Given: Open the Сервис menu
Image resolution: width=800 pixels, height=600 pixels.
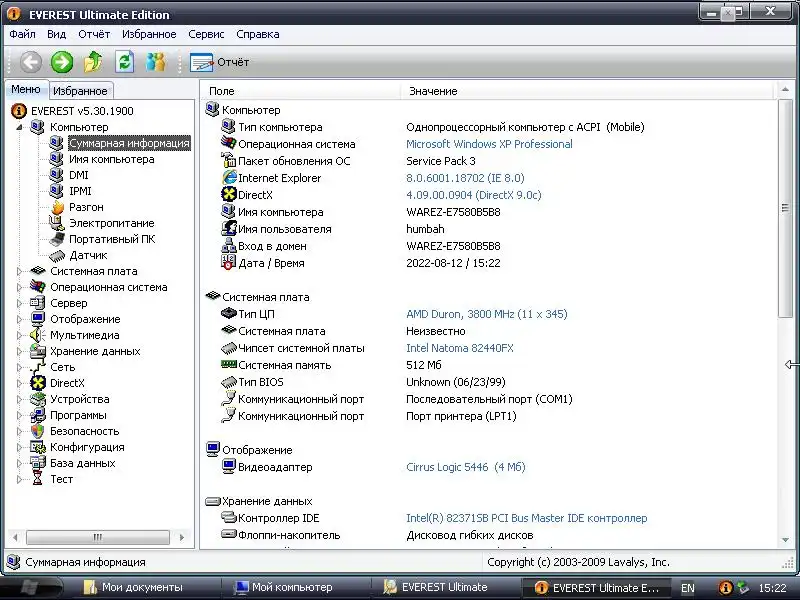Looking at the screenshot, I should [206, 34].
